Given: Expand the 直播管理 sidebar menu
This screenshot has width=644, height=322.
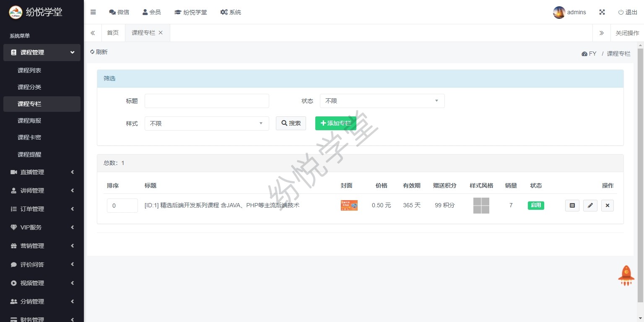Looking at the screenshot, I should (42, 172).
